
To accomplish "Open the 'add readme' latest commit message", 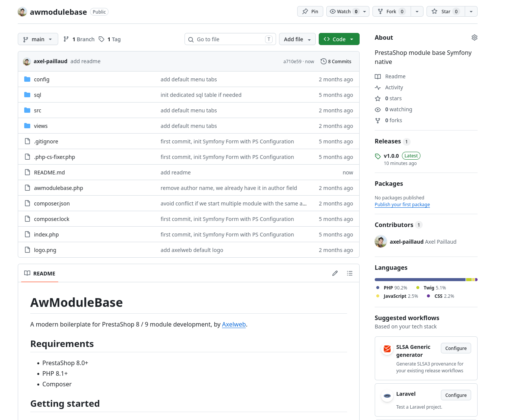I will (85, 61).
